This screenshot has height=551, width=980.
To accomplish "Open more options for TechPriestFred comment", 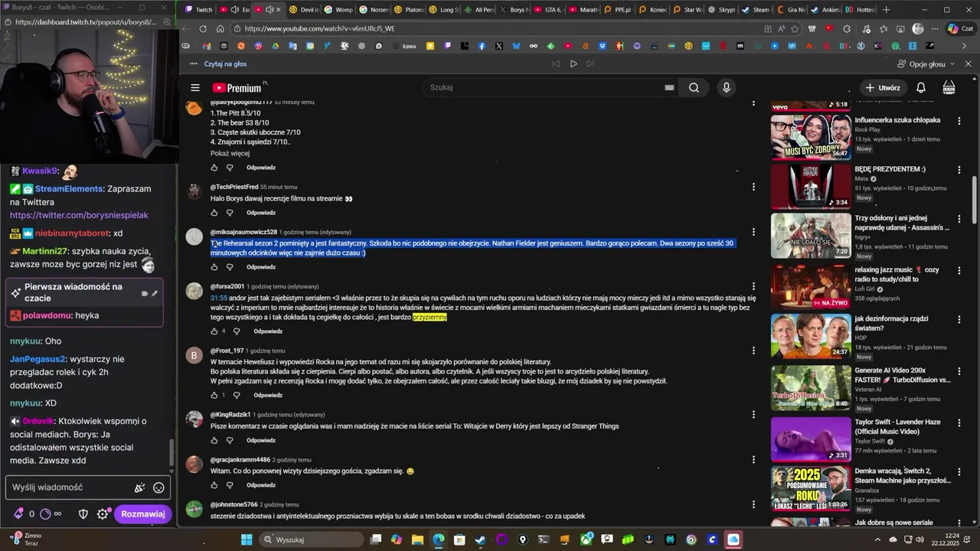I will (x=753, y=187).
